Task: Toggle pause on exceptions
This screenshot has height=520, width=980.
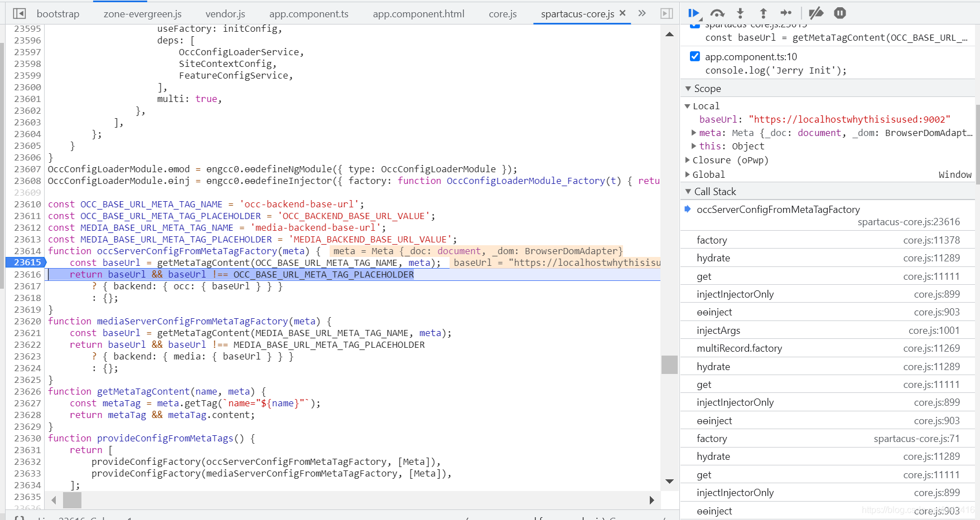Action: [840, 13]
